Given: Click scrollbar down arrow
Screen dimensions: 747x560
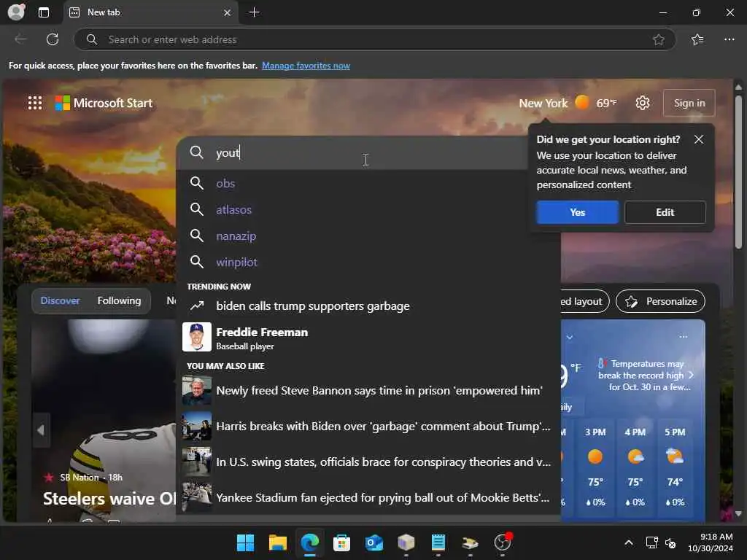Looking at the screenshot, I should [x=738, y=514].
